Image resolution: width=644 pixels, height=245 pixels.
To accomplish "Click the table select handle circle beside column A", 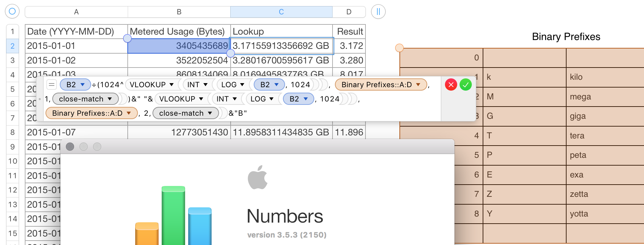I will coord(12,11).
